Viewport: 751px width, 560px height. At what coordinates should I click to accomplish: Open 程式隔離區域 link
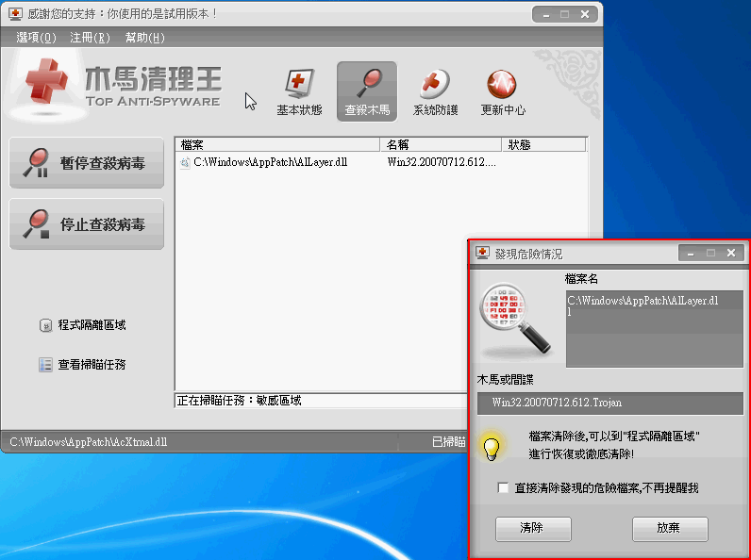tap(92, 325)
